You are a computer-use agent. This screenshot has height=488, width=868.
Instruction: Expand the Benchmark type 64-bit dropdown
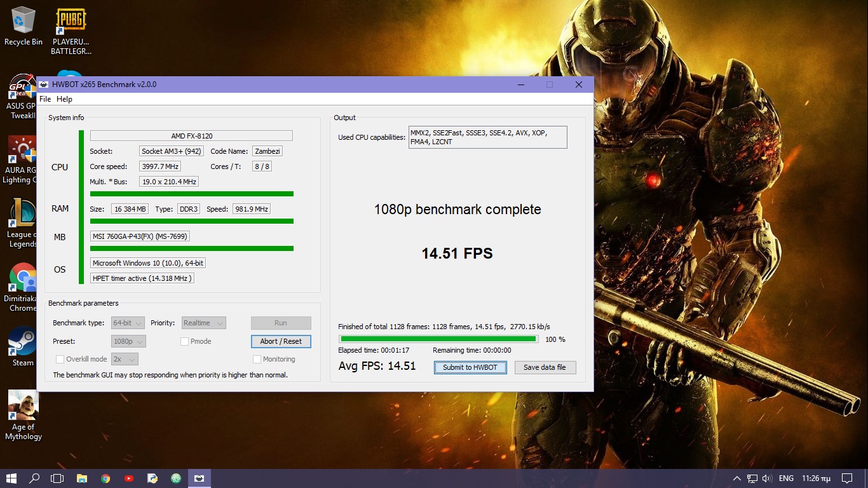click(x=128, y=323)
